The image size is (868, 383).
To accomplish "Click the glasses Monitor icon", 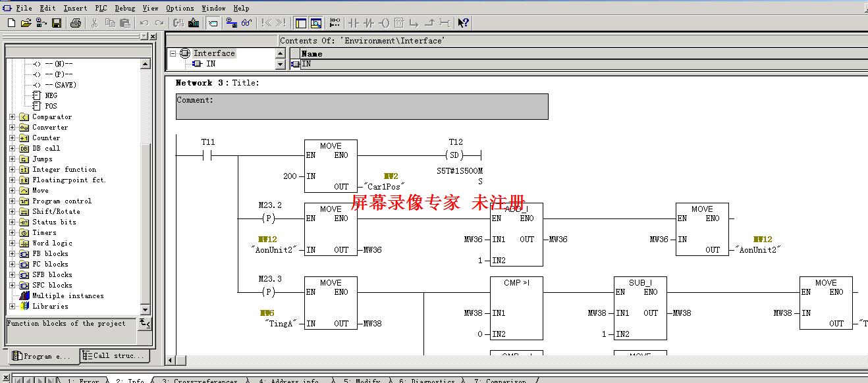I will tap(247, 23).
